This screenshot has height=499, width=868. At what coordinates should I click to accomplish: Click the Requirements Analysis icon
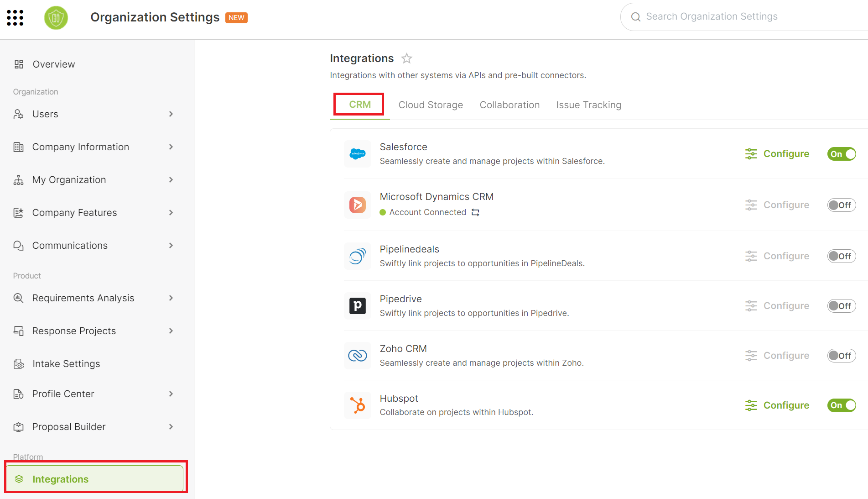coord(18,298)
